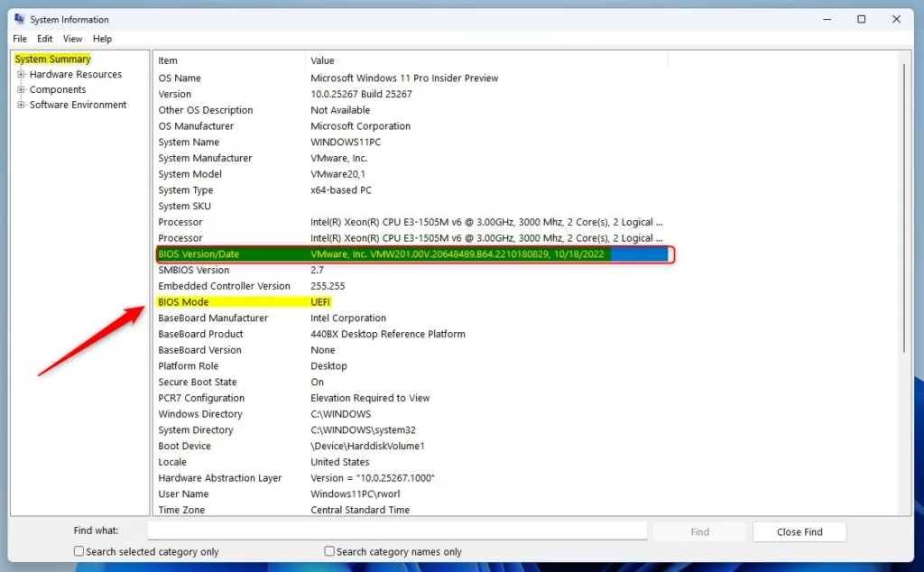
Task: Open the Edit menu
Action: click(45, 39)
